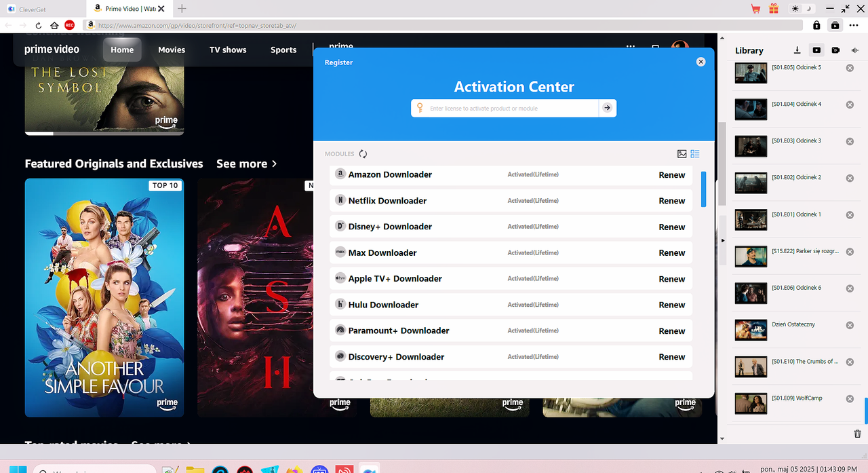Open Movies in Prime Video navigation
Viewport: 868px width, 473px height.
[x=172, y=50]
